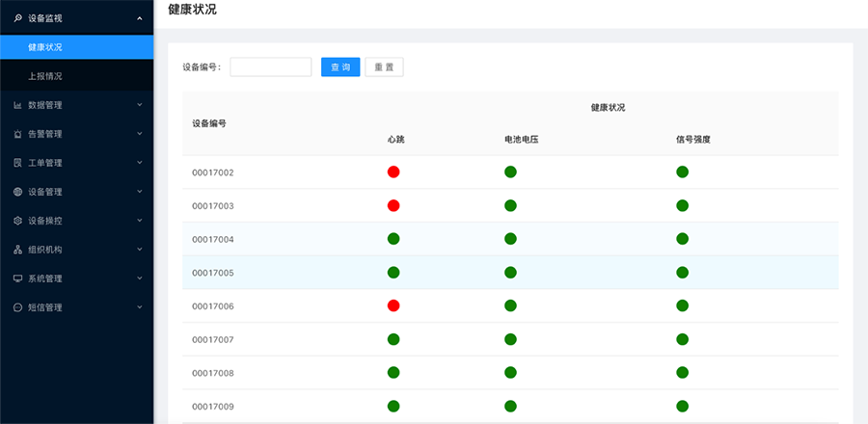
Task: Click the 设备操控 gear icon
Action: click(x=17, y=221)
